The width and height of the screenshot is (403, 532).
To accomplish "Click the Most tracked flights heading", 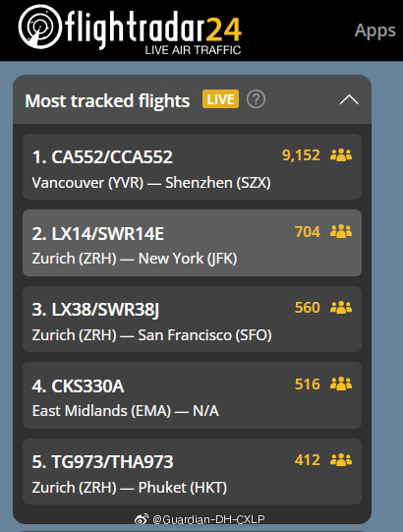I will coord(107,100).
